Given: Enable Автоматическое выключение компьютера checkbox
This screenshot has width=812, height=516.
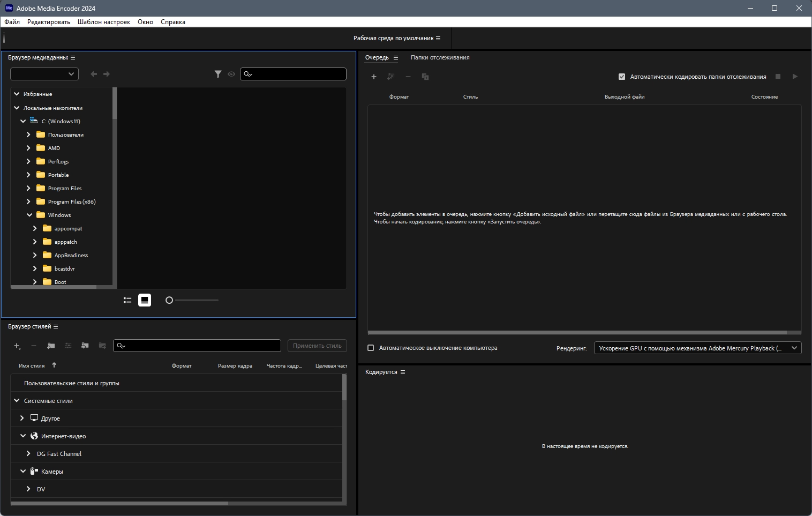Looking at the screenshot, I should 371,348.
